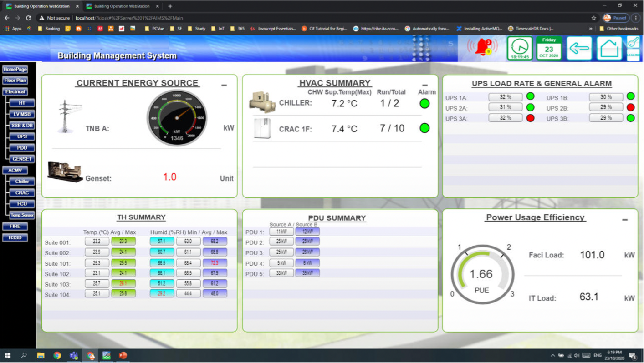Open the UPS page in sidebar
This screenshot has width=644, height=363.
click(22, 136)
